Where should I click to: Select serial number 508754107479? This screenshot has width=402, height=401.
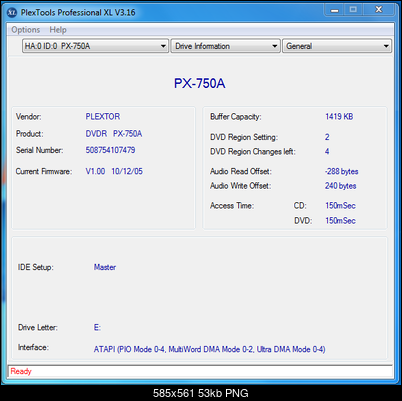[x=110, y=150]
